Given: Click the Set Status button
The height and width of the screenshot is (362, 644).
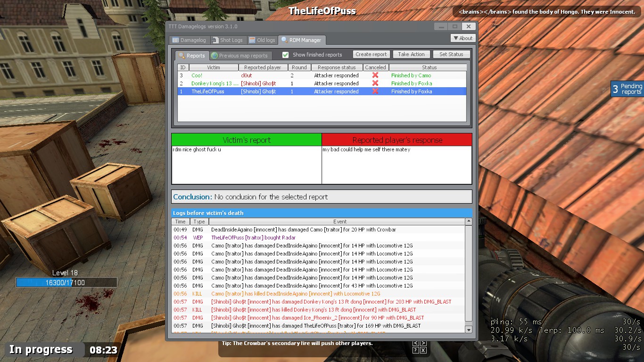Looking at the screenshot, I should click(x=451, y=54).
